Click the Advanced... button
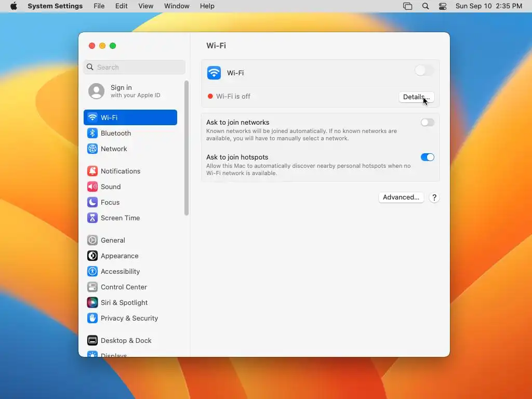Image resolution: width=532 pixels, height=399 pixels. [401, 197]
